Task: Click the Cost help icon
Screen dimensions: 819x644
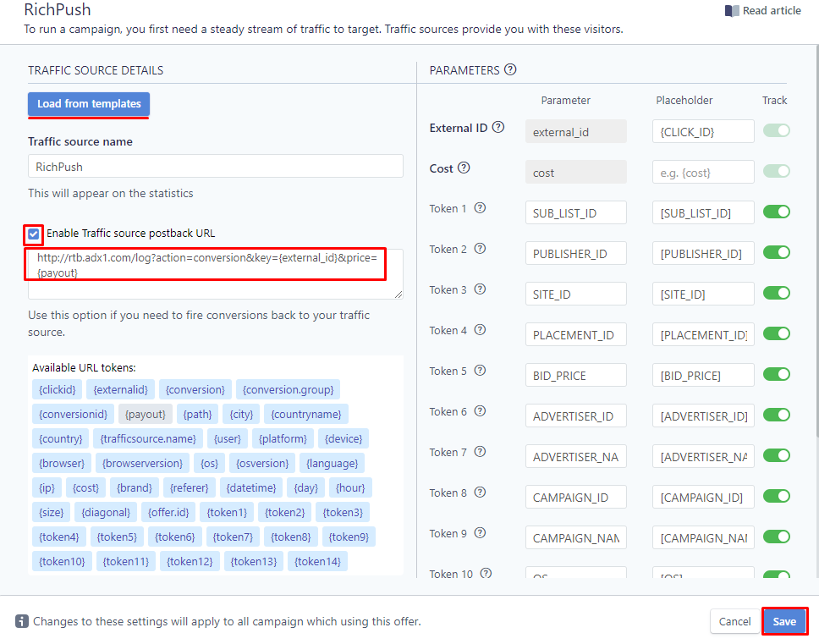Action: tap(464, 168)
